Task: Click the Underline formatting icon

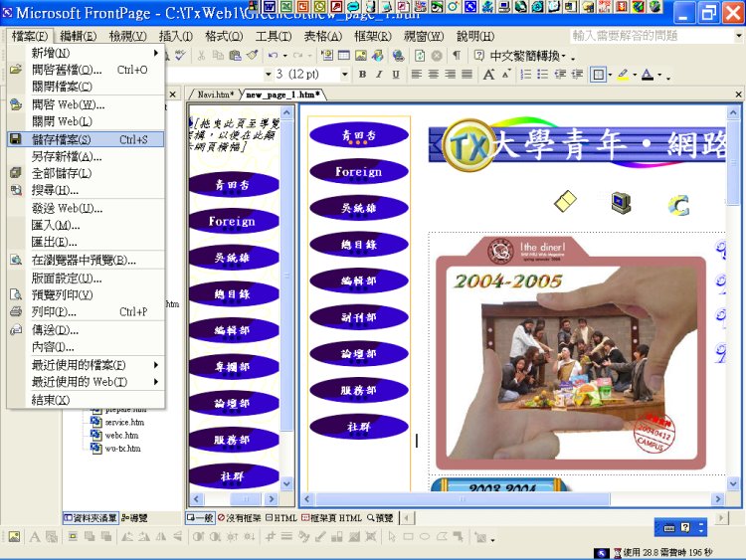Action: (x=396, y=75)
